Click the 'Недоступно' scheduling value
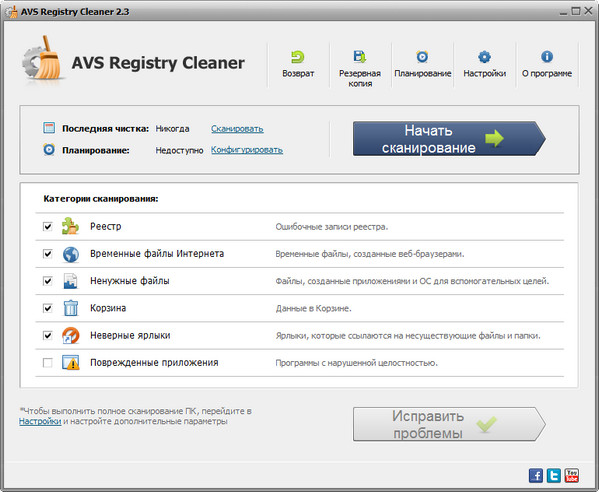This screenshot has height=492, width=599. click(x=179, y=150)
